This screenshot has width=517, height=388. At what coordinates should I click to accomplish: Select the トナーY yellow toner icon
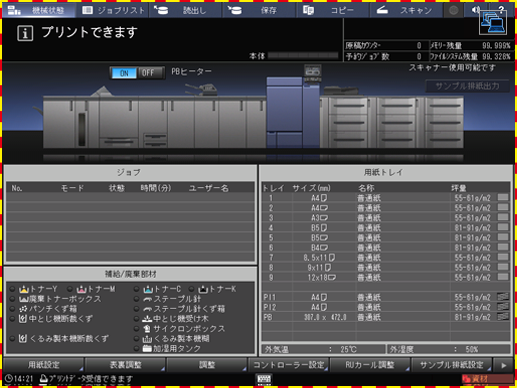(24, 289)
